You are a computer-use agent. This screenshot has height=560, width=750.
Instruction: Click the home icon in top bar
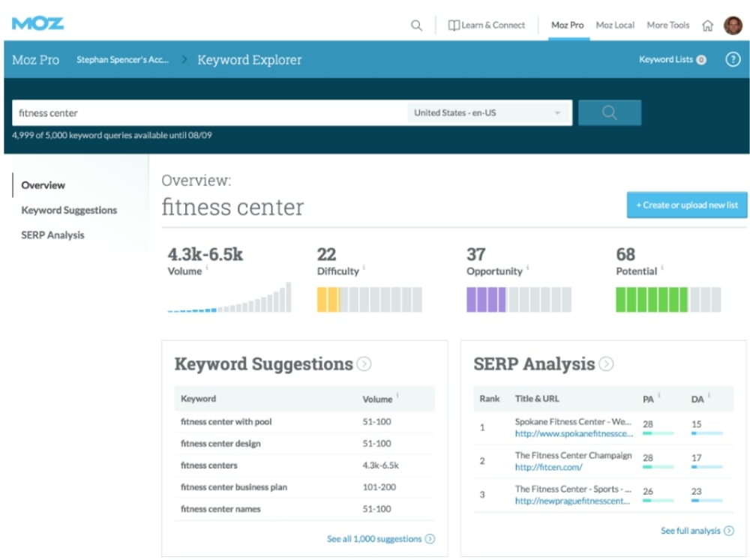point(707,25)
